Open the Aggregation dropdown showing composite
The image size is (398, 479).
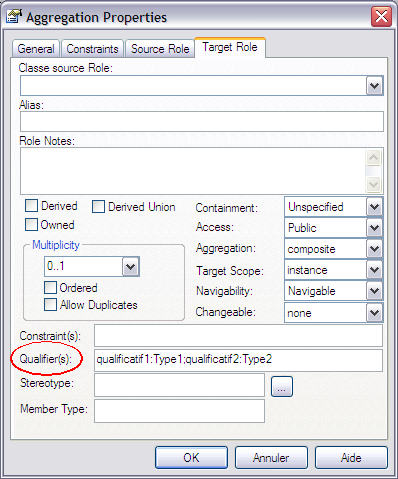(374, 249)
